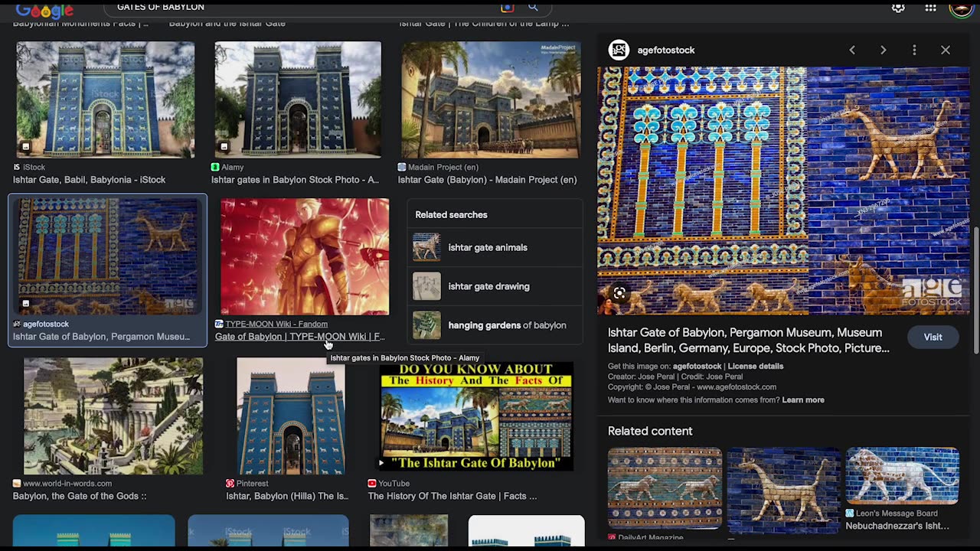The height and width of the screenshot is (551, 980).
Task: Click the Visit button
Action: 933,337
